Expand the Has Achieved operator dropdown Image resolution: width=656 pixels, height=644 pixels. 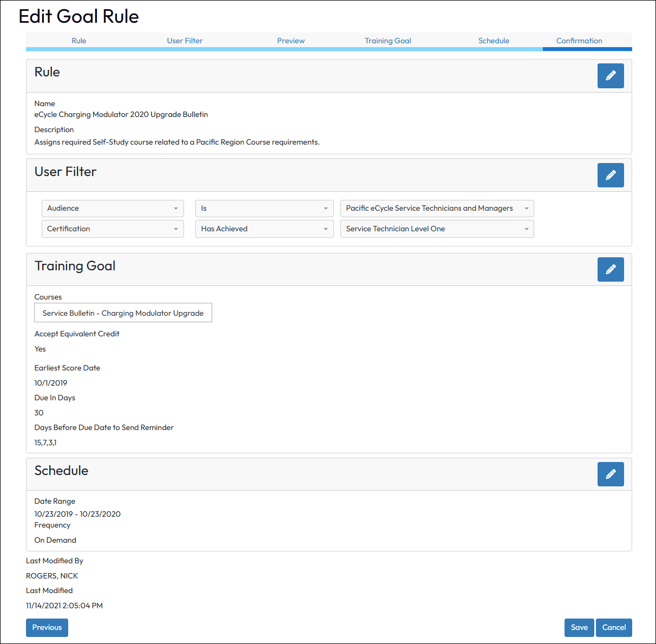264,229
